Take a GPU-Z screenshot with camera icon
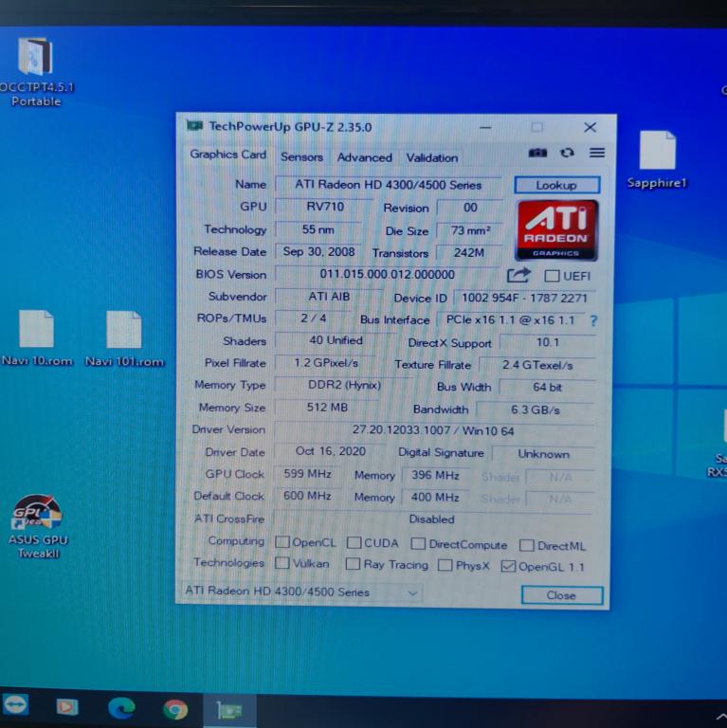The height and width of the screenshot is (728, 727). (x=537, y=153)
